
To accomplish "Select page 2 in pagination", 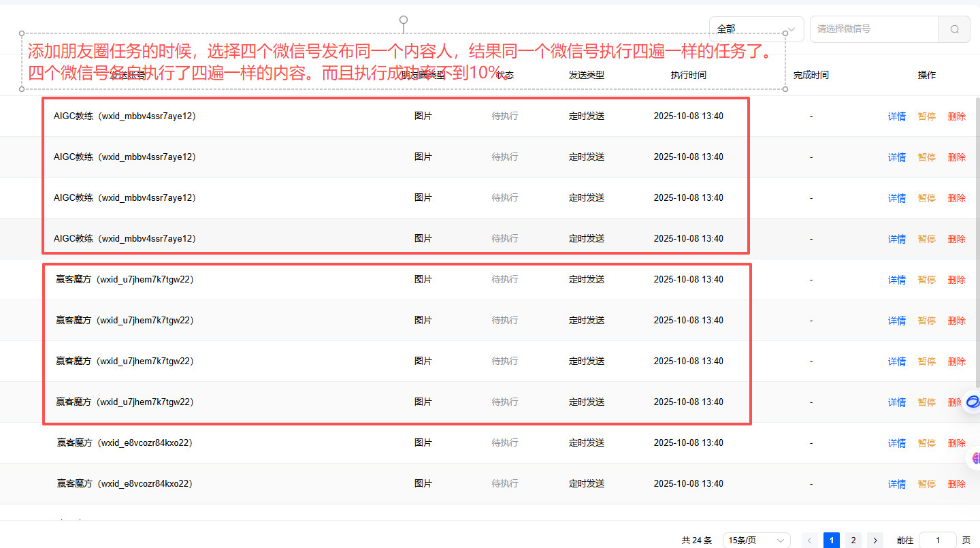I will pyautogui.click(x=852, y=540).
